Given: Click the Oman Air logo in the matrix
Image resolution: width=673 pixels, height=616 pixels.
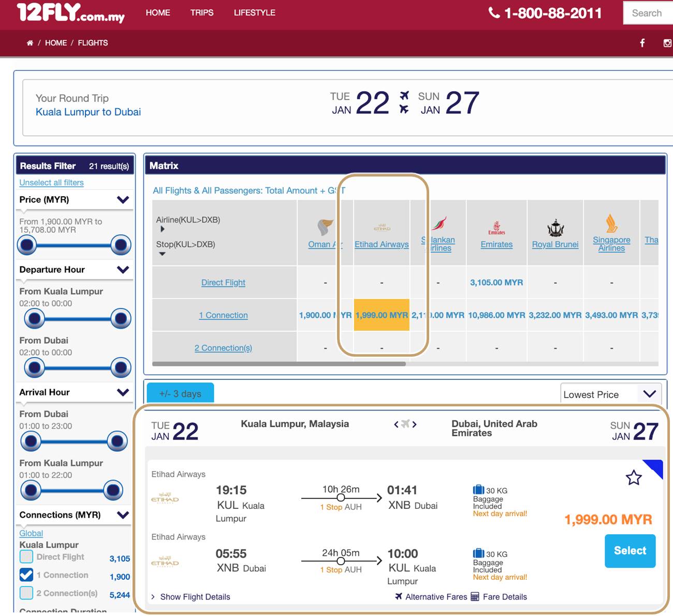Looking at the screenshot, I should 325,227.
